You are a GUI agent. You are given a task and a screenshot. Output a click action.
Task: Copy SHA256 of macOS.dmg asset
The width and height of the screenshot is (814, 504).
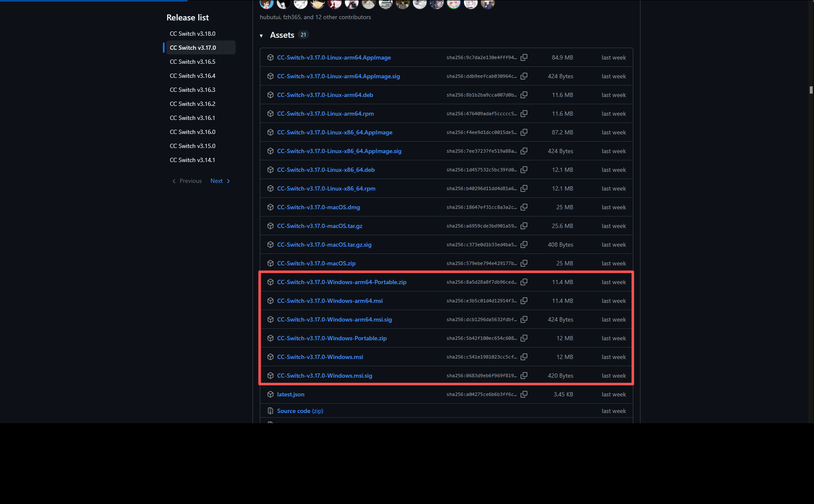coord(524,207)
